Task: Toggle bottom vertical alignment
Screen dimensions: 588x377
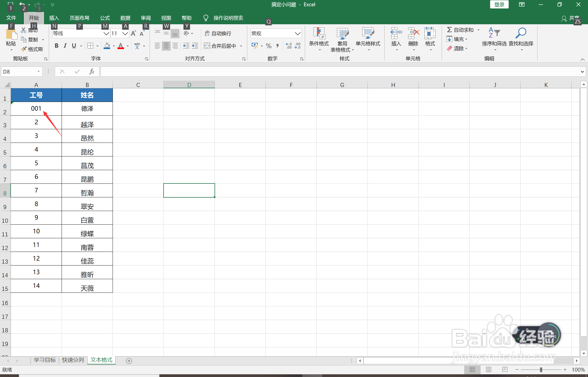Action: (x=175, y=33)
